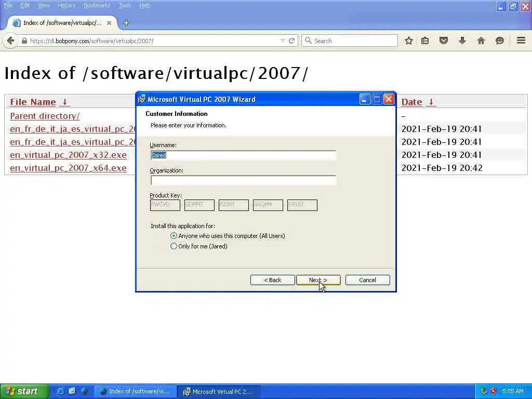Download en_virtual_pc_2007_x32.exe
The height and width of the screenshot is (399, 532).
[68, 155]
